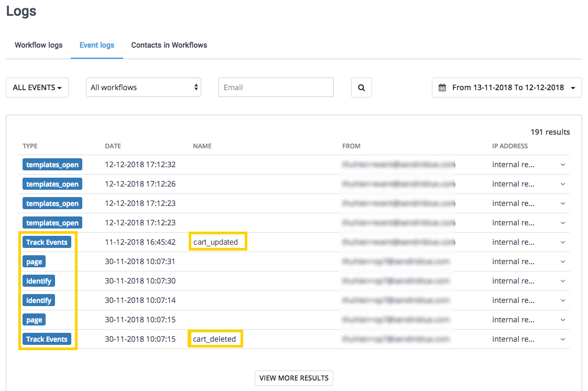The image size is (588, 391).
Task: Expand the cart_updated event row chevron
Action: (x=563, y=242)
